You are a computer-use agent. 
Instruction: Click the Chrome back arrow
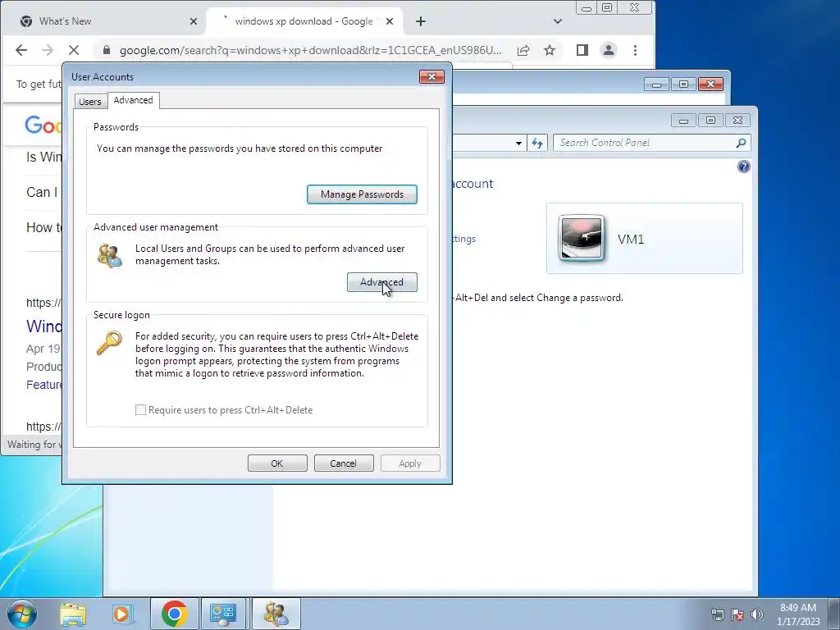pyautogui.click(x=21, y=50)
